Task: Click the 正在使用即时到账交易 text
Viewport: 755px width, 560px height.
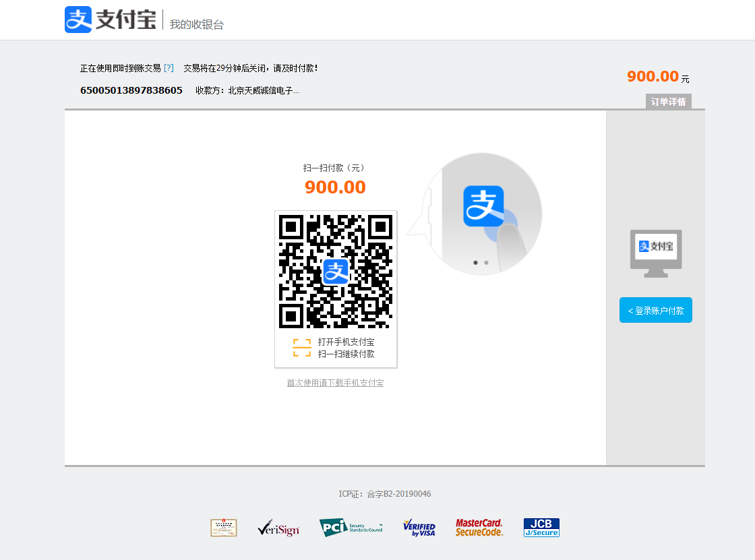Action: point(121,68)
